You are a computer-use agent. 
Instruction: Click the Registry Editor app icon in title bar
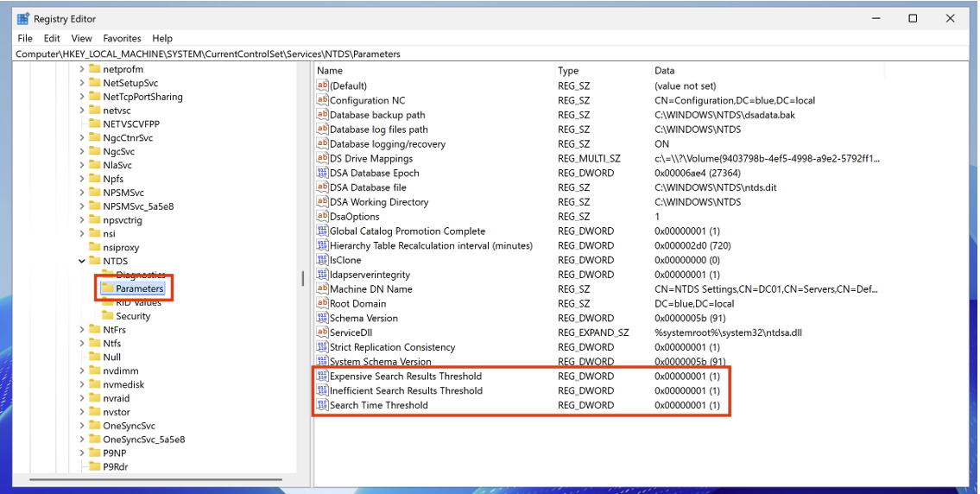coord(23,18)
